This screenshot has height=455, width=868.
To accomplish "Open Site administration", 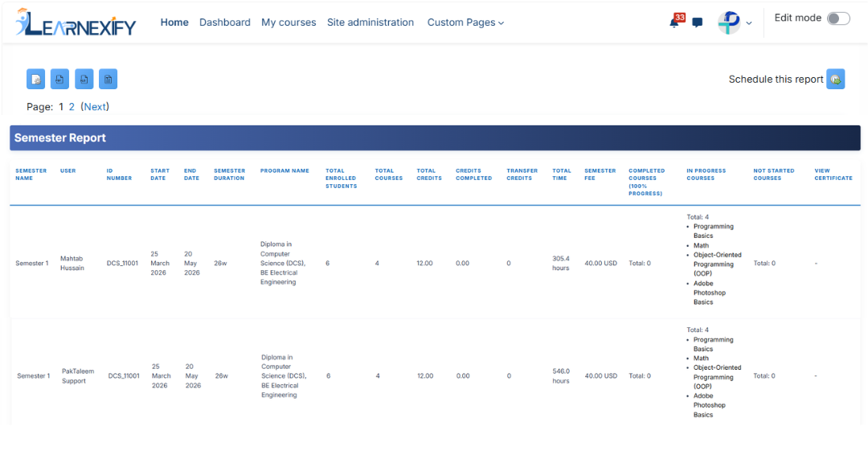I will tap(371, 23).
